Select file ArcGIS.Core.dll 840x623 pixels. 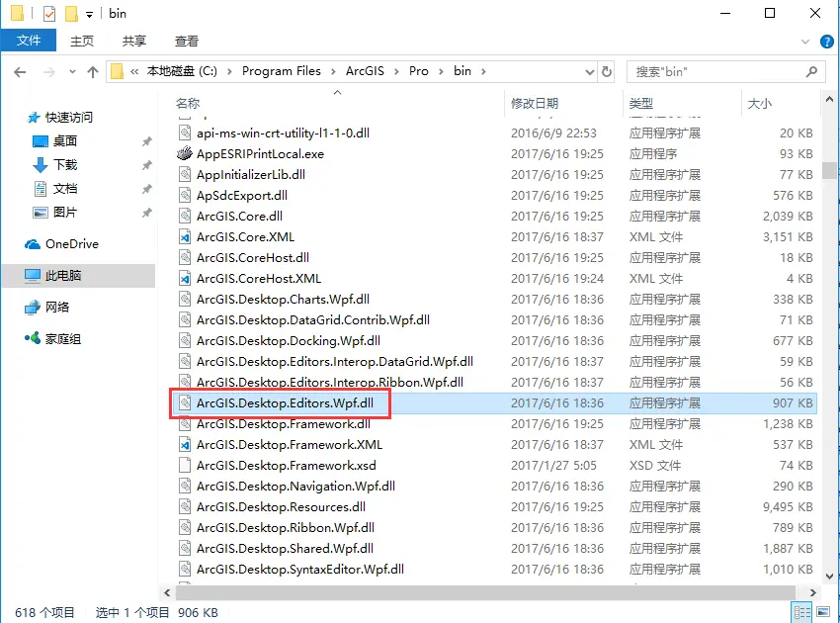(239, 216)
